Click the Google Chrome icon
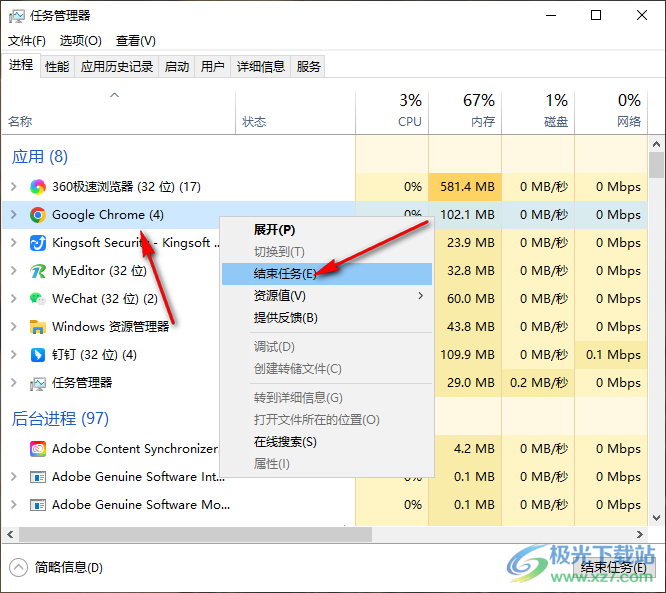The height and width of the screenshot is (593, 666). (x=38, y=215)
